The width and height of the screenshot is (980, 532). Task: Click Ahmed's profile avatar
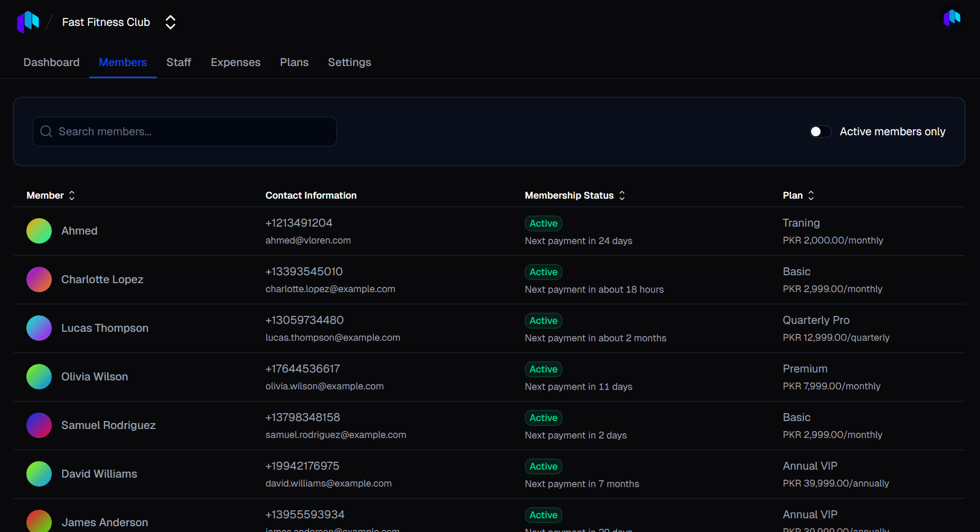(39, 231)
